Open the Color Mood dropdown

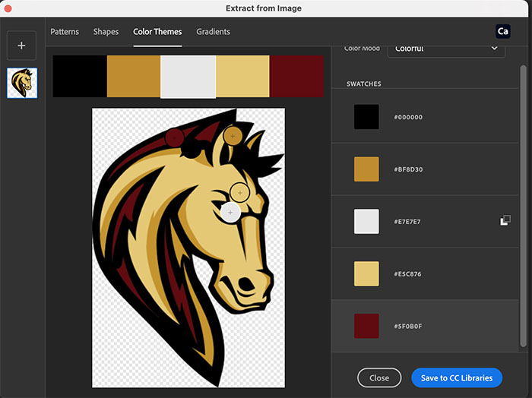[446, 49]
